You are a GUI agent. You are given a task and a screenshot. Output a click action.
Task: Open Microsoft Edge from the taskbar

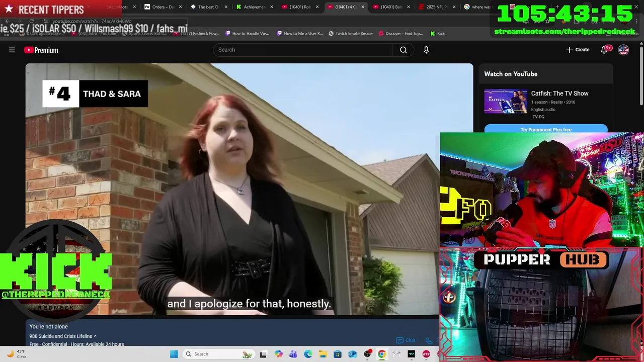[x=308, y=354]
